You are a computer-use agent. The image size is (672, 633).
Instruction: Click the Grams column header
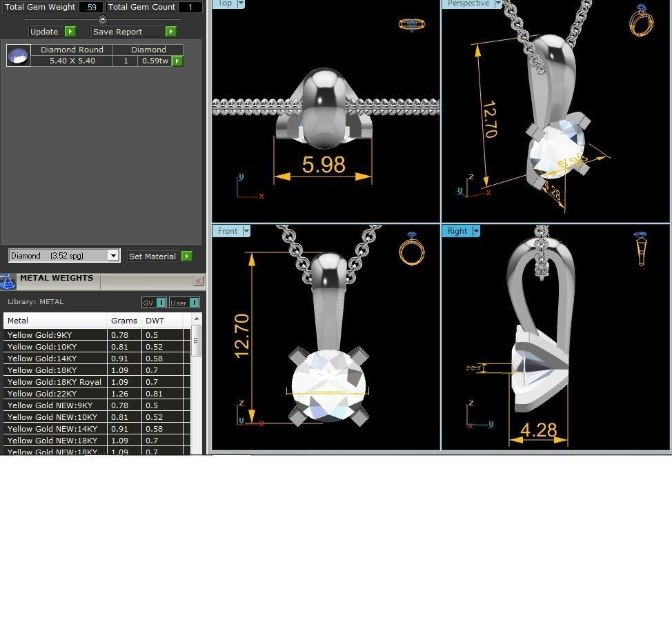pos(124,321)
